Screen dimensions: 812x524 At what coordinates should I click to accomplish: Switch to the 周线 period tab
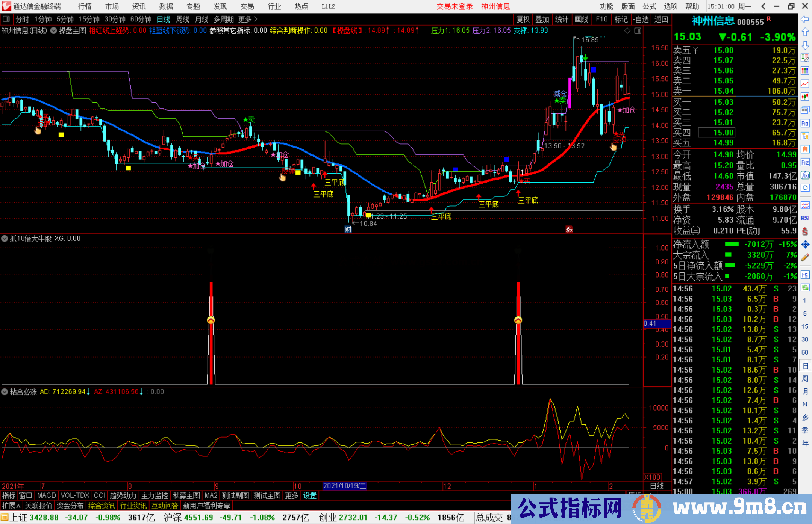pyautogui.click(x=183, y=19)
